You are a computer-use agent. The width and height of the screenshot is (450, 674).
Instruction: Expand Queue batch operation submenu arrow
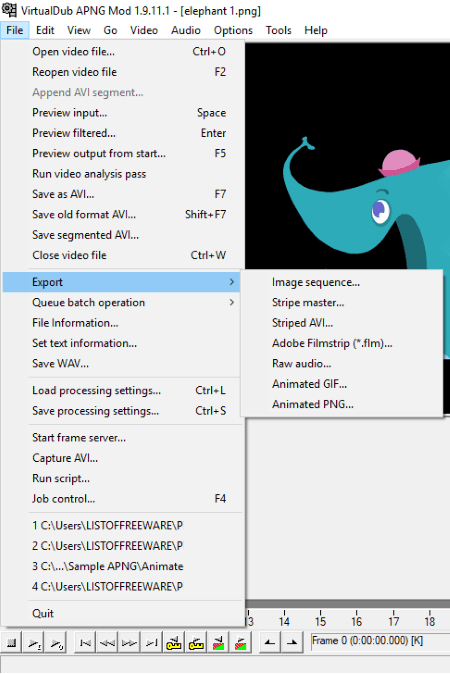tap(232, 302)
